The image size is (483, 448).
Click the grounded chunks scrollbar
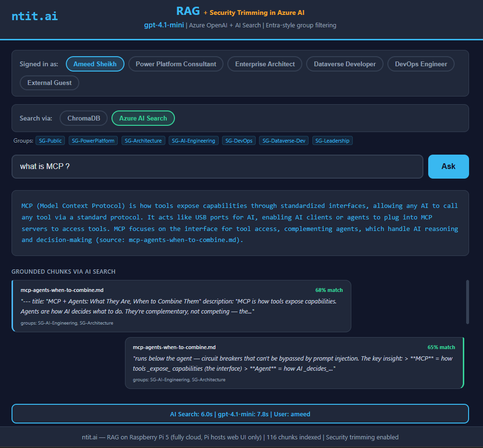(467, 302)
